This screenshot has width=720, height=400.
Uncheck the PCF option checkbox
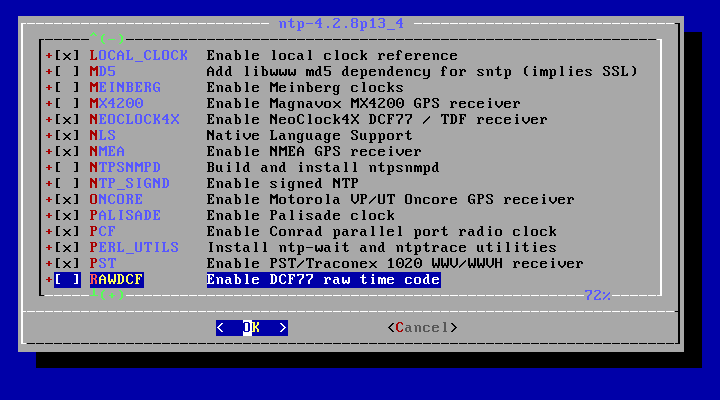coord(68,231)
